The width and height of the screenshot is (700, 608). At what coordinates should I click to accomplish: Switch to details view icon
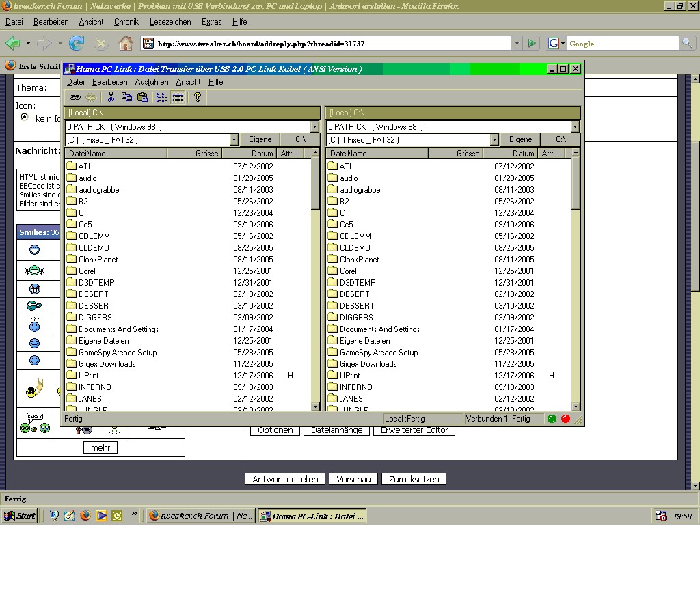coord(178,97)
